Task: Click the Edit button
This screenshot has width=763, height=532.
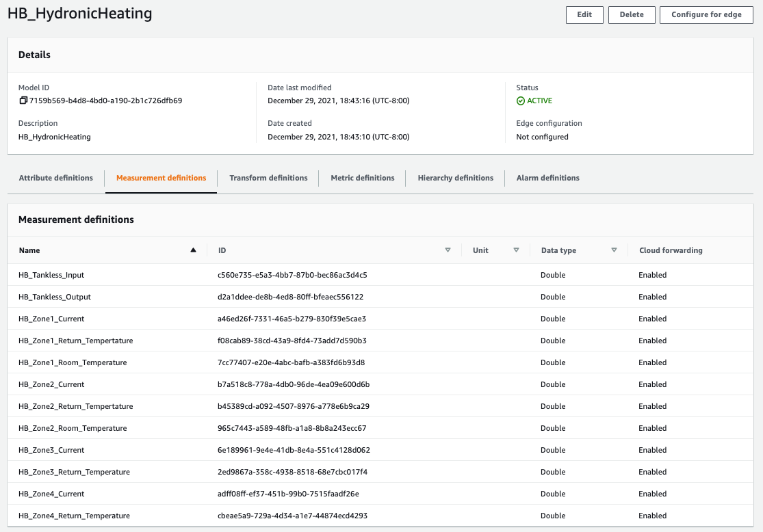Action: point(584,14)
